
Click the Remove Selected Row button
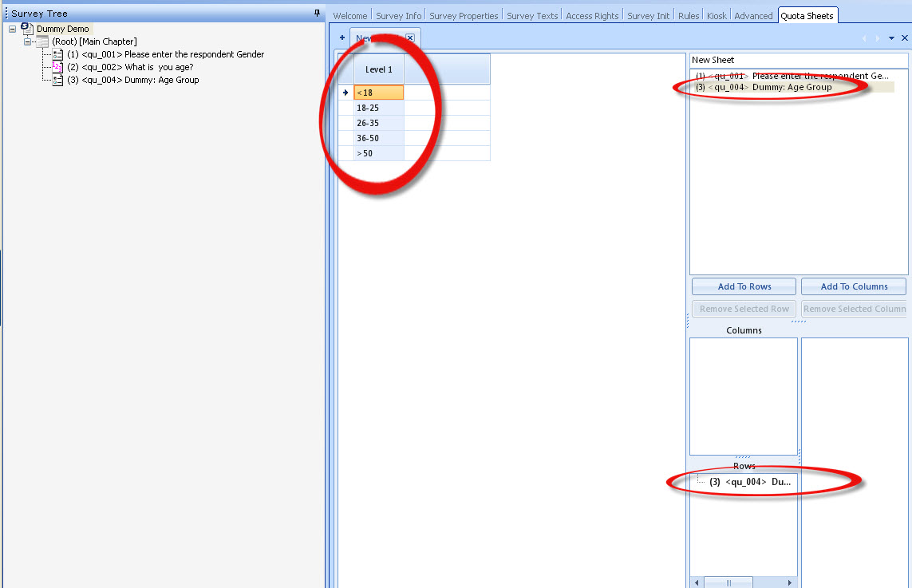(744, 309)
